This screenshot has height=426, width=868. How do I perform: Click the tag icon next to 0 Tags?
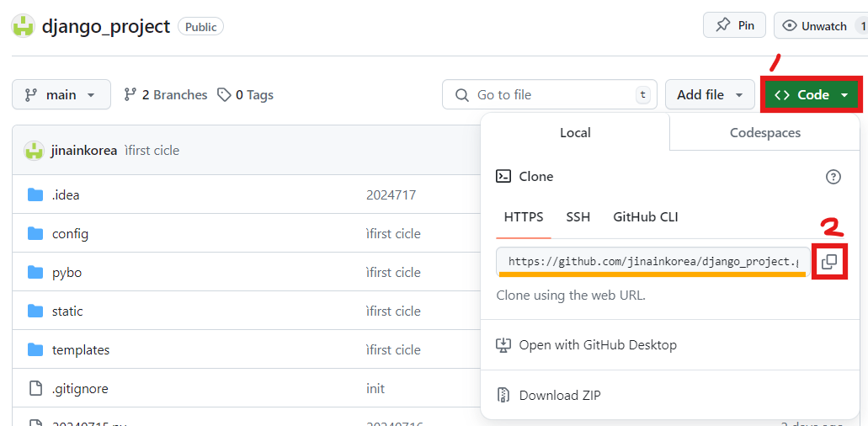224,94
